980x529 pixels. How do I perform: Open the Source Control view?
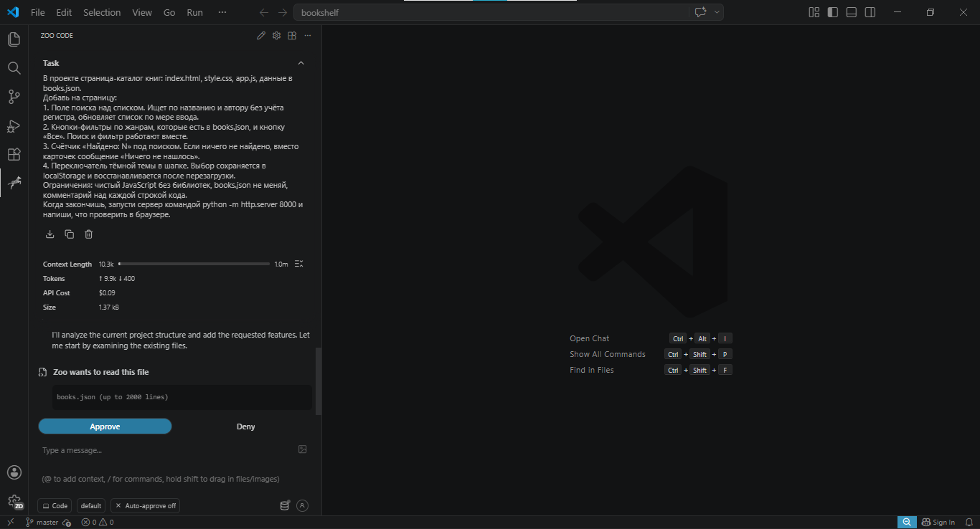pyautogui.click(x=14, y=97)
